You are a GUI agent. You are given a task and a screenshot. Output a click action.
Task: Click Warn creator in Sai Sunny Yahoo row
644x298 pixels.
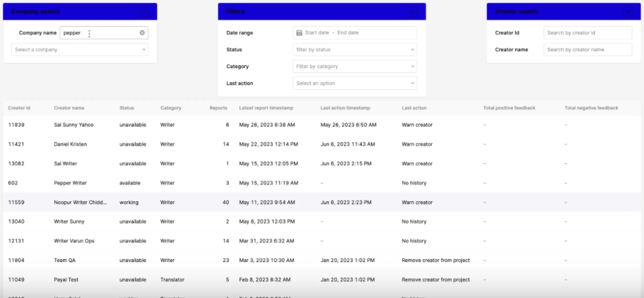point(417,125)
